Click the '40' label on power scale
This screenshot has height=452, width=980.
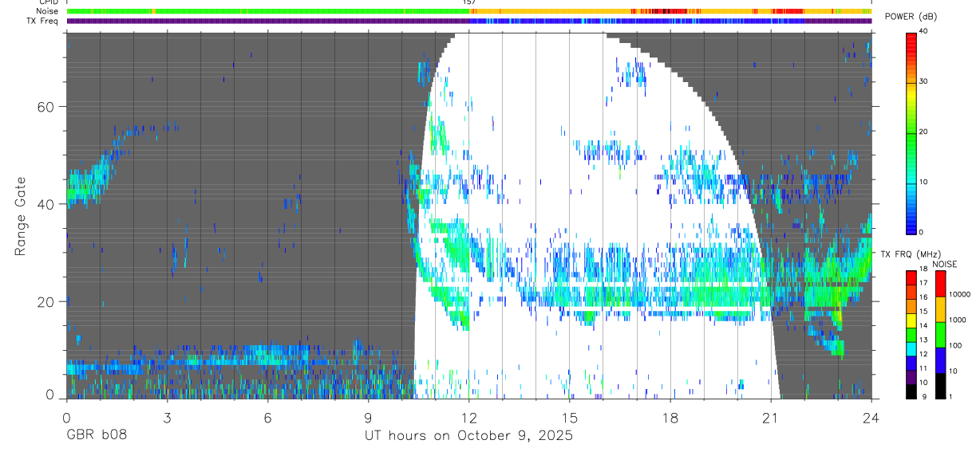click(x=923, y=31)
